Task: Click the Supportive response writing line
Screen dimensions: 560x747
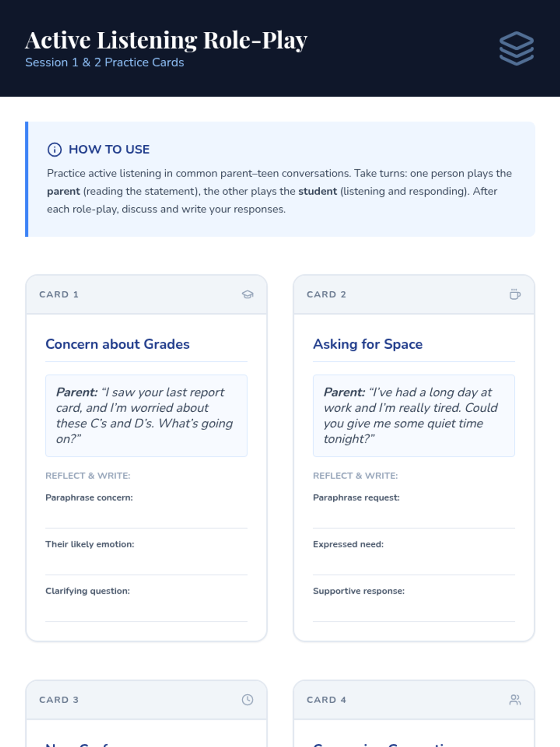Action: click(x=413, y=612)
